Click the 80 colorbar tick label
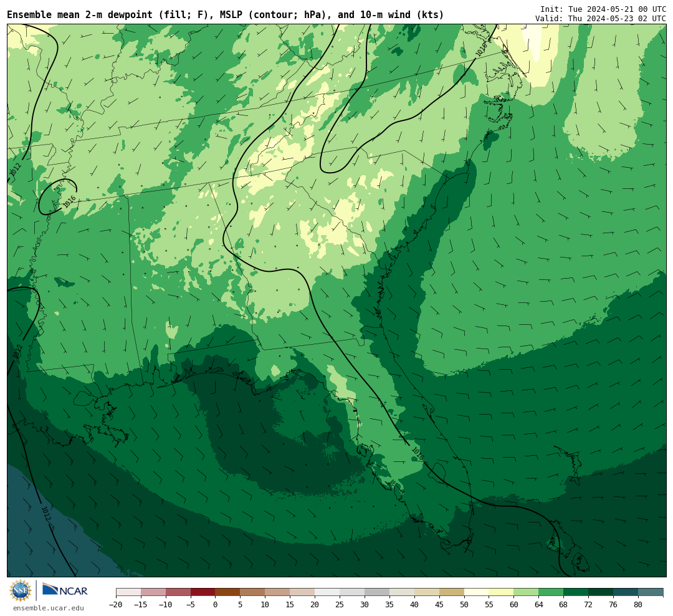Viewport: 673px width, 616px height. 639,605
